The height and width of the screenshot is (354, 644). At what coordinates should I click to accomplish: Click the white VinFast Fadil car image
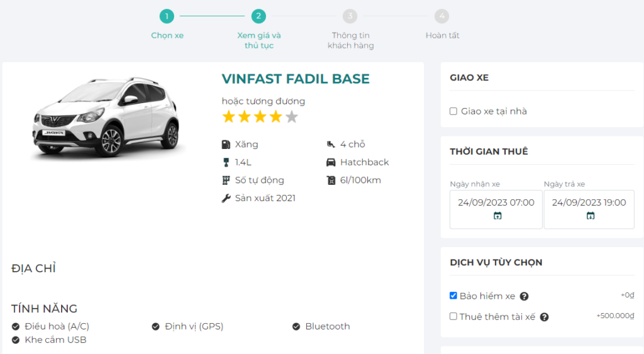[x=106, y=118]
